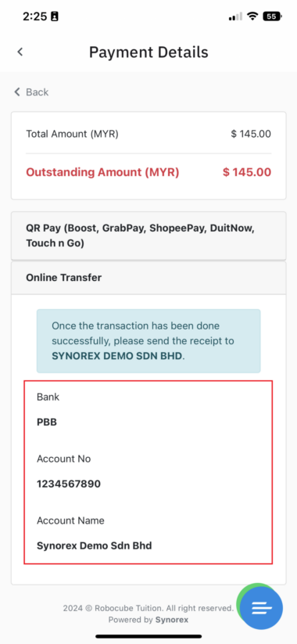Collapse the Online Transfer section

148,278
